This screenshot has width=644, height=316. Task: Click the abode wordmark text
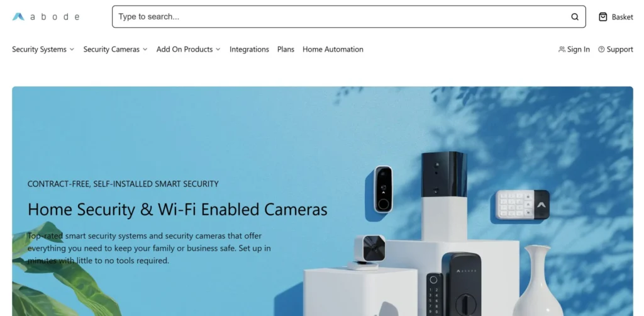point(55,17)
